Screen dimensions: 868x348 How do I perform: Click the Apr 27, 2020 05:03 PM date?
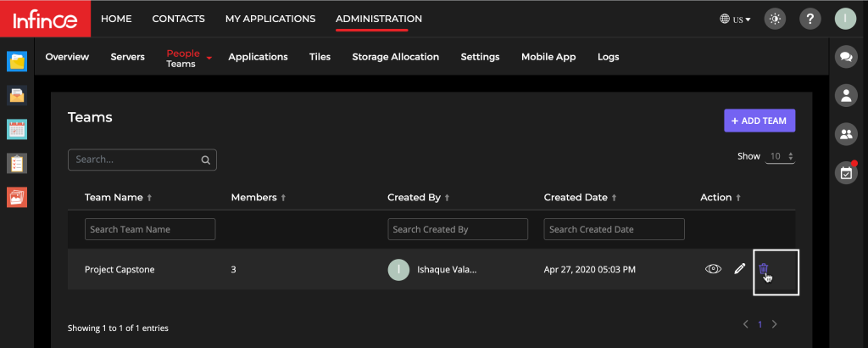pyautogui.click(x=590, y=270)
